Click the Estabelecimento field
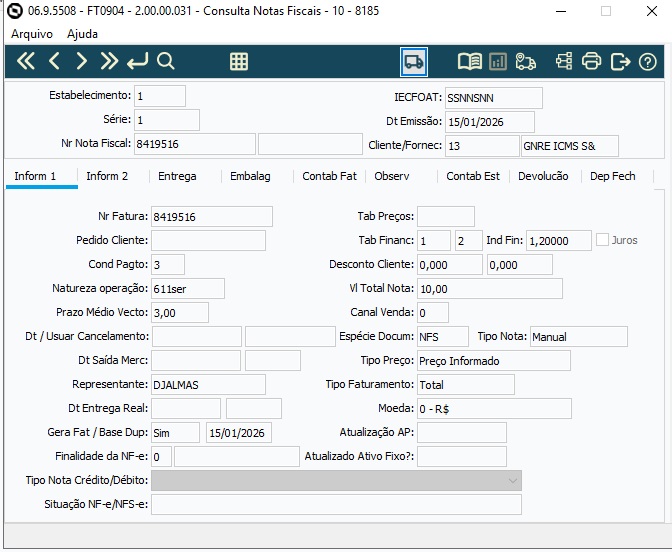 pyautogui.click(x=160, y=96)
